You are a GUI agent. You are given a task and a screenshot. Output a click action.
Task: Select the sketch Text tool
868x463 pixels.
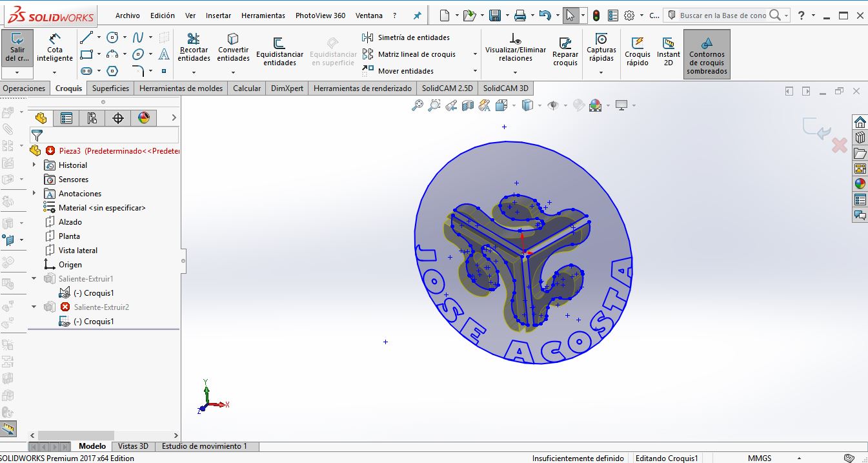[x=164, y=54]
